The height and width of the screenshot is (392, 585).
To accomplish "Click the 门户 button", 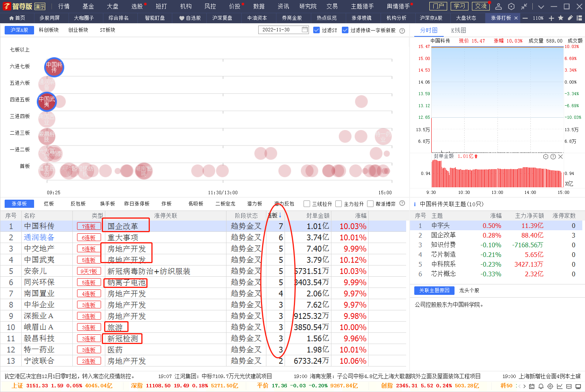I will 438,6.
